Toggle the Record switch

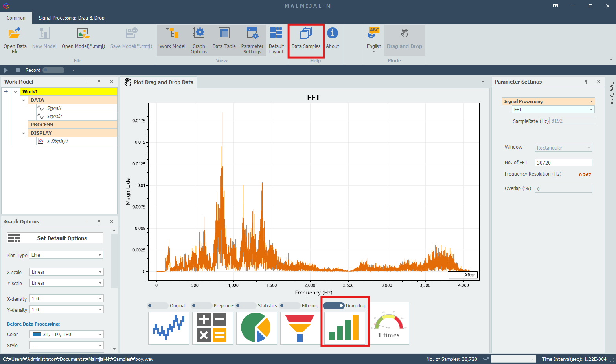[x=53, y=70]
